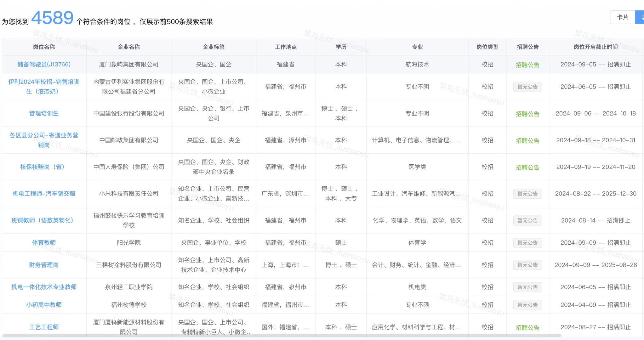Switch to the table view tab
This screenshot has width=644, height=340.
pyautogui.click(x=640, y=17)
